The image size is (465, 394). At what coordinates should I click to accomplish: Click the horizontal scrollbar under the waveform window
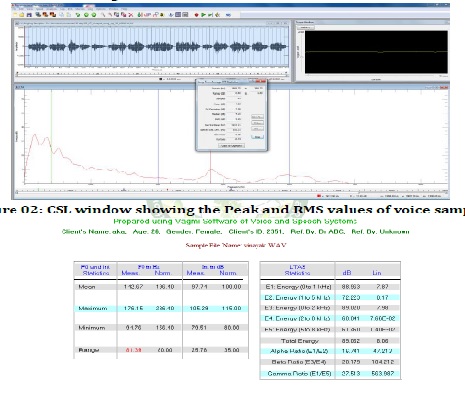coord(152,74)
